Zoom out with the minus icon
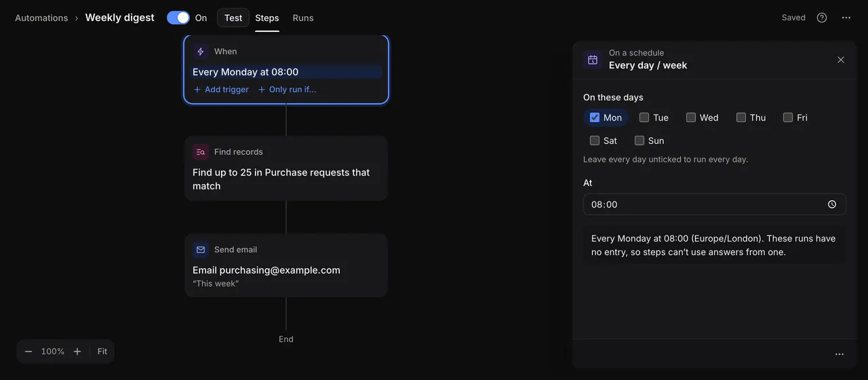Viewport: 868px width, 380px height. tap(28, 351)
